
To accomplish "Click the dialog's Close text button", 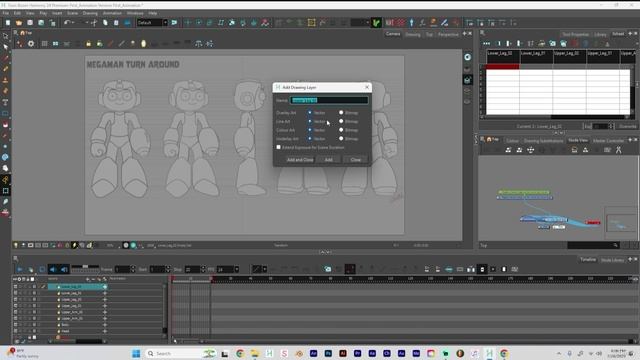I will 356,160.
